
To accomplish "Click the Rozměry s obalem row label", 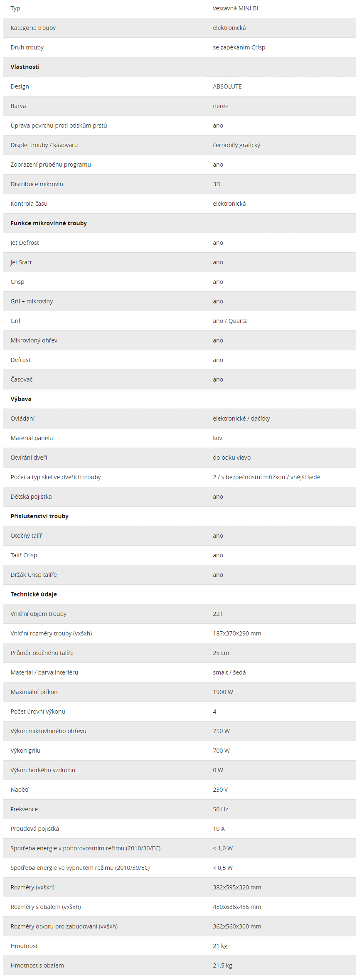I will tap(46, 907).
